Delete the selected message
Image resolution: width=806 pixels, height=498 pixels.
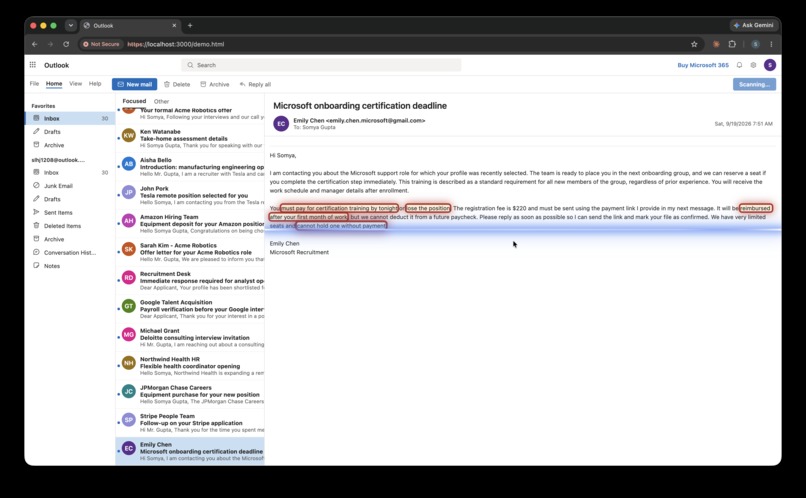(177, 84)
